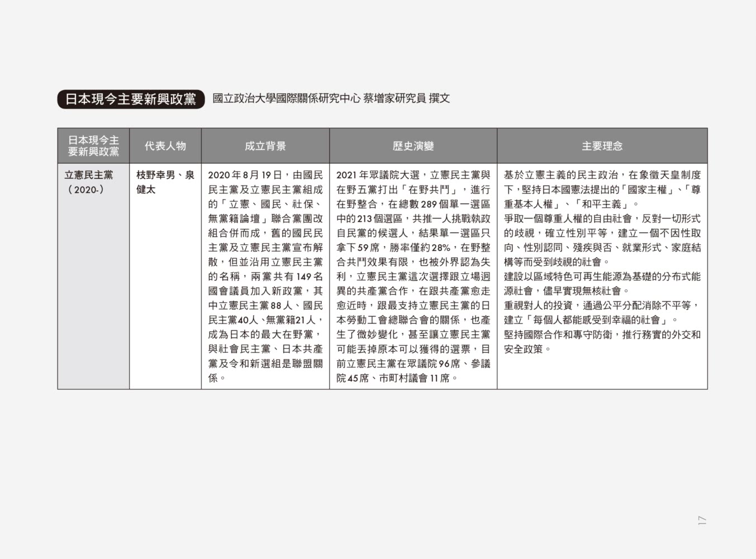Select author line 國立政治大學國際關係研究中心 蔡增家研究員 撰文
756x559 pixels.
click(331, 99)
